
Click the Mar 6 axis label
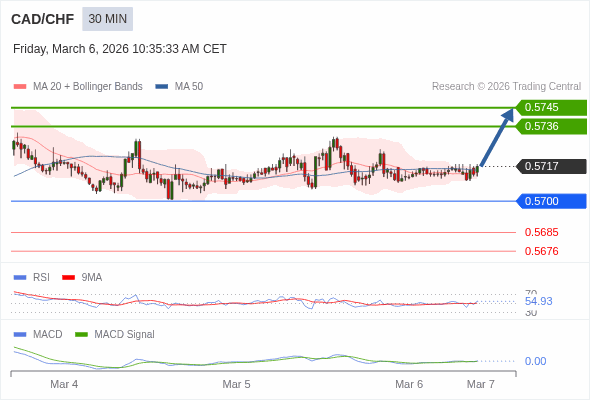[409, 384]
